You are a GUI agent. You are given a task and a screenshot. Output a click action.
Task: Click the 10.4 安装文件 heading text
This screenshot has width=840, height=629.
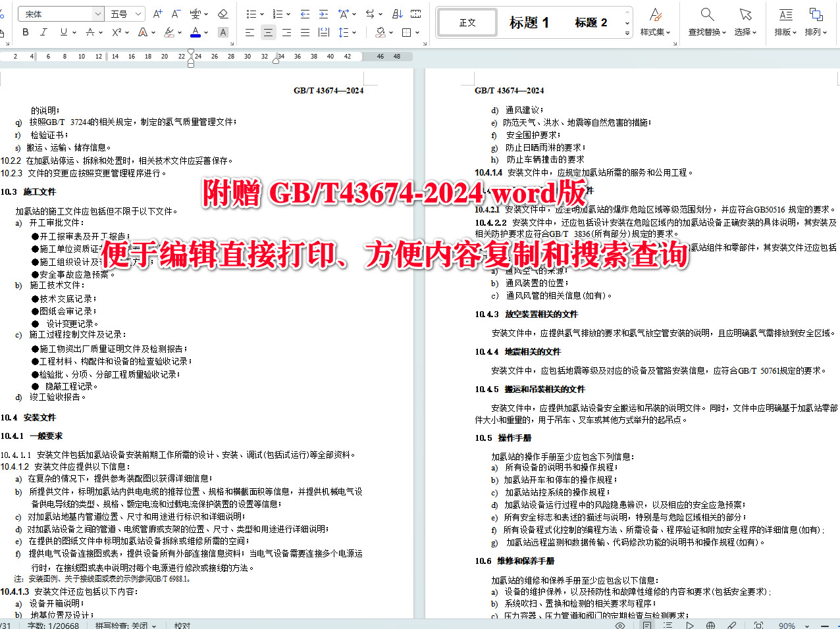tap(28, 417)
